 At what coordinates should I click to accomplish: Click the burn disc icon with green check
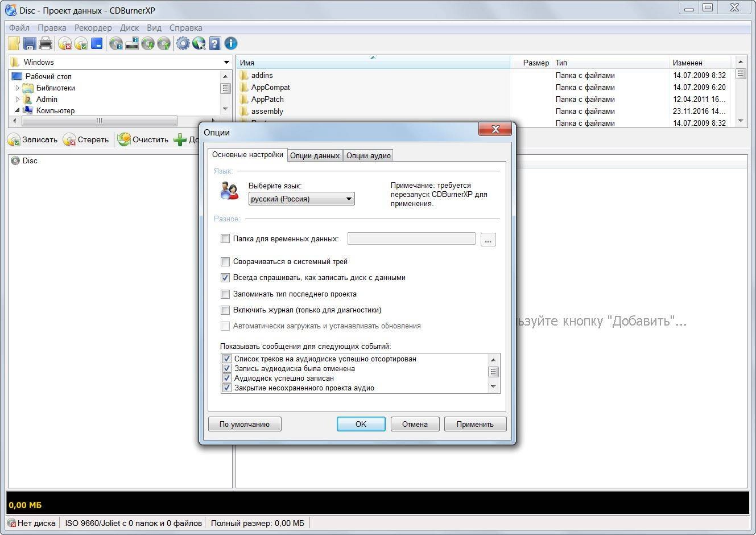point(81,43)
